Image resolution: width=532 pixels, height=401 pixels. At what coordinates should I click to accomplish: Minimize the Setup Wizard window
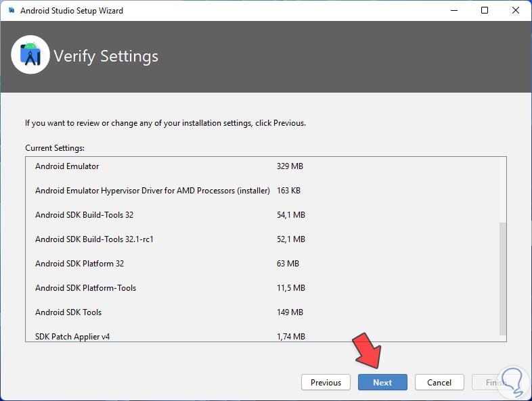[x=453, y=11]
